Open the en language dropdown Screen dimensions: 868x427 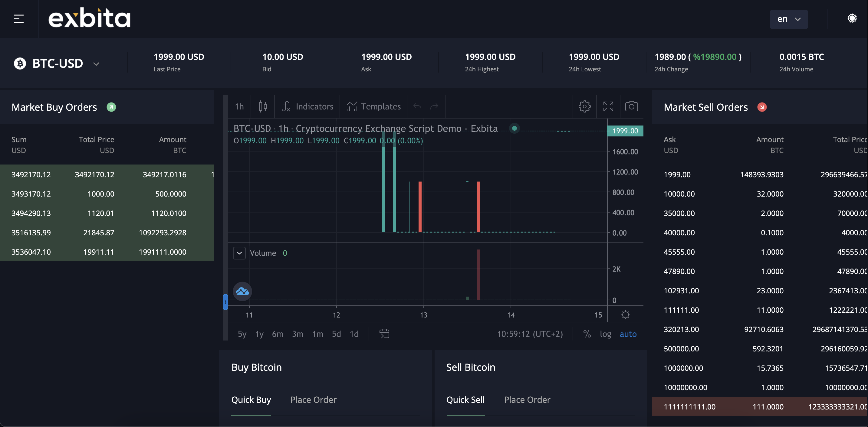(x=788, y=19)
